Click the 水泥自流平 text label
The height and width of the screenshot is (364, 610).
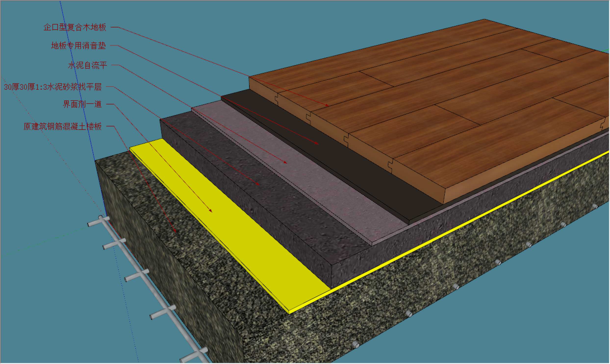87,65
